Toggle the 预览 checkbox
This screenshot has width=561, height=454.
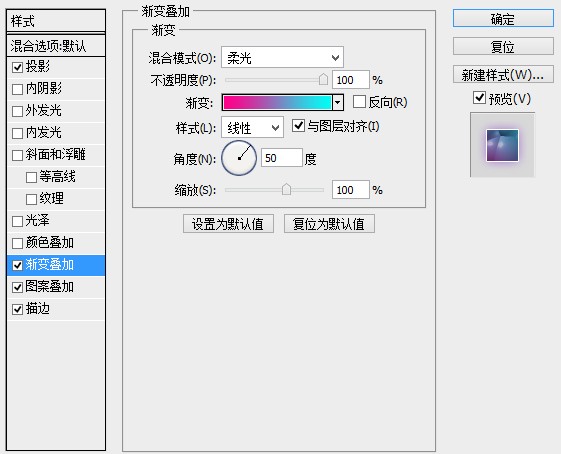click(479, 98)
